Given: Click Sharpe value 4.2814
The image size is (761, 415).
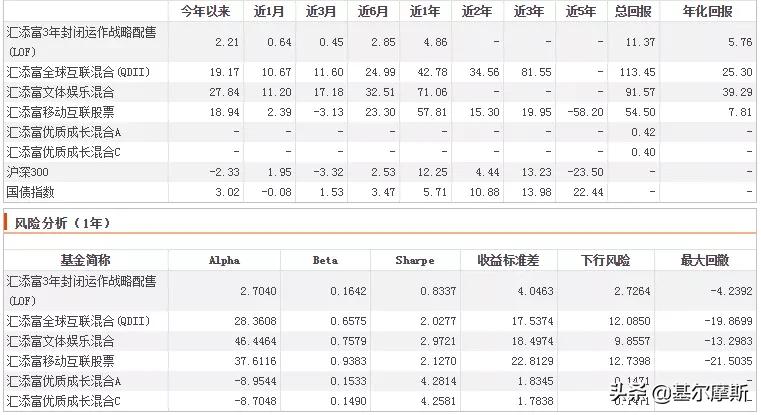Looking at the screenshot, I should 438,381.
